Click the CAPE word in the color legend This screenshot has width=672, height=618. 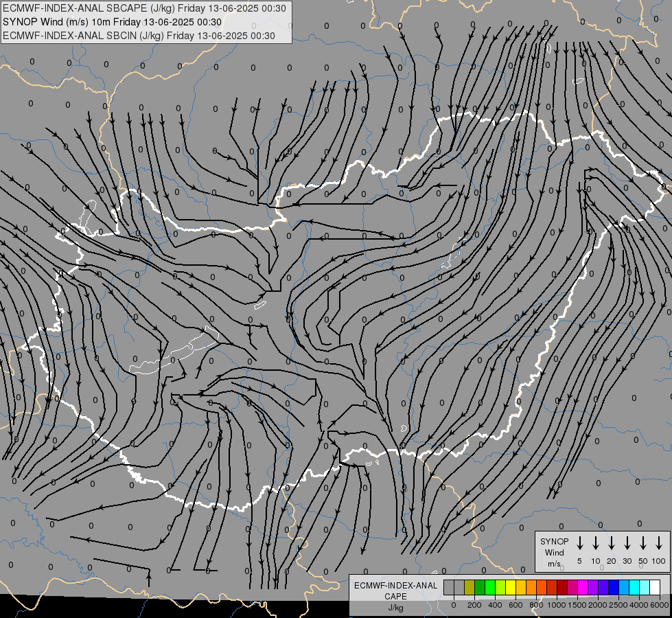pos(395,597)
